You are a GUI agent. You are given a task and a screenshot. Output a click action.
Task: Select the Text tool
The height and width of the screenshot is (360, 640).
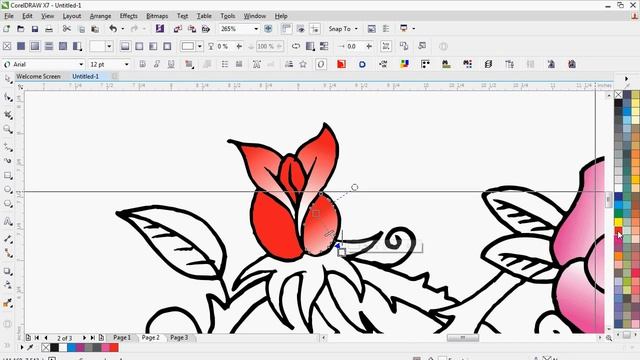point(8,222)
